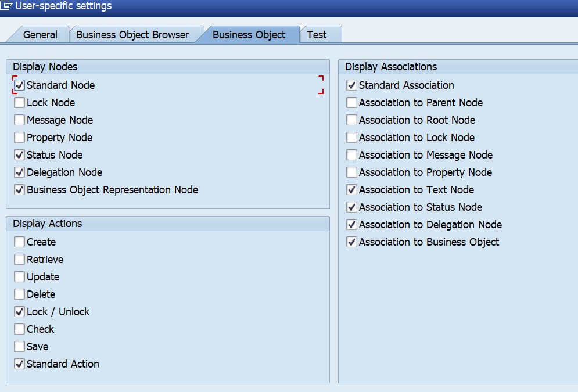Disable the Standard Association checkbox
The width and height of the screenshot is (578, 392).
point(351,85)
